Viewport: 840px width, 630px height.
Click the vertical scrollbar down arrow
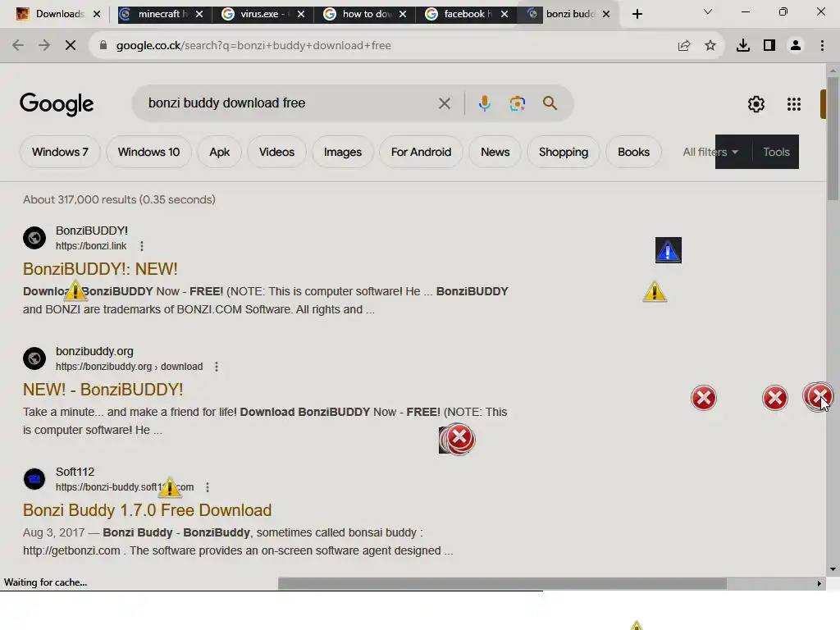(833, 569)
